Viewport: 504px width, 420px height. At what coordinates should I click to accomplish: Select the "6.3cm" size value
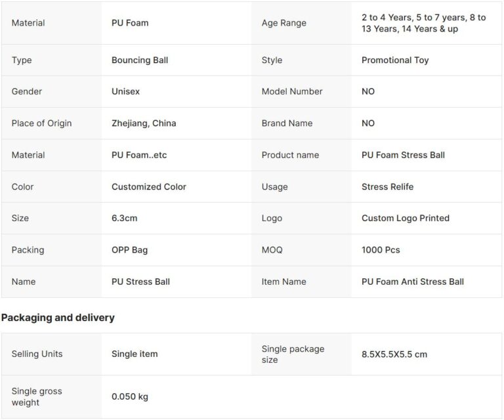[125, 219]
